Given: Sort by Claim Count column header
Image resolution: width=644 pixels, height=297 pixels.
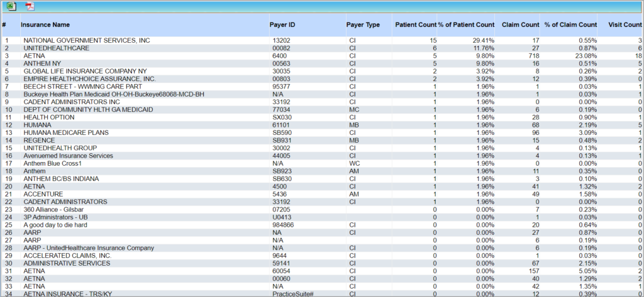Looking at the screenshot, I should pyautogui.click(x=521, y=25).
